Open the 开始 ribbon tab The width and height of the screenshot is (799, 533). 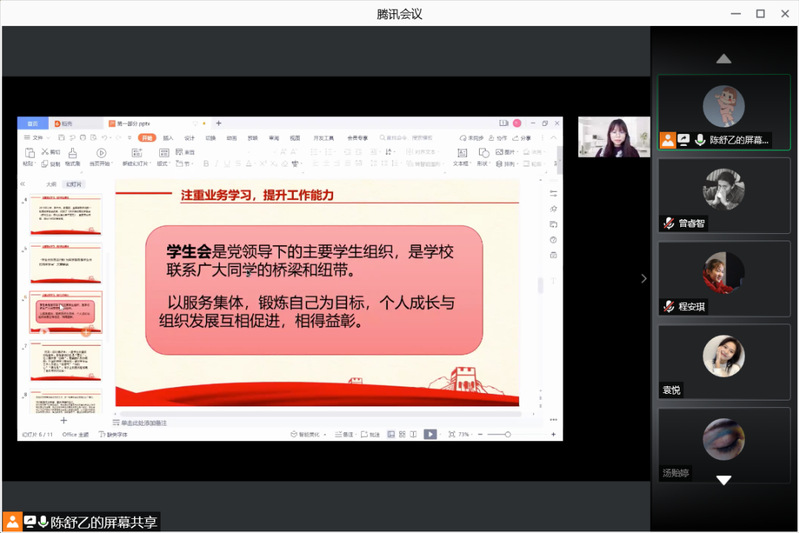147,137
